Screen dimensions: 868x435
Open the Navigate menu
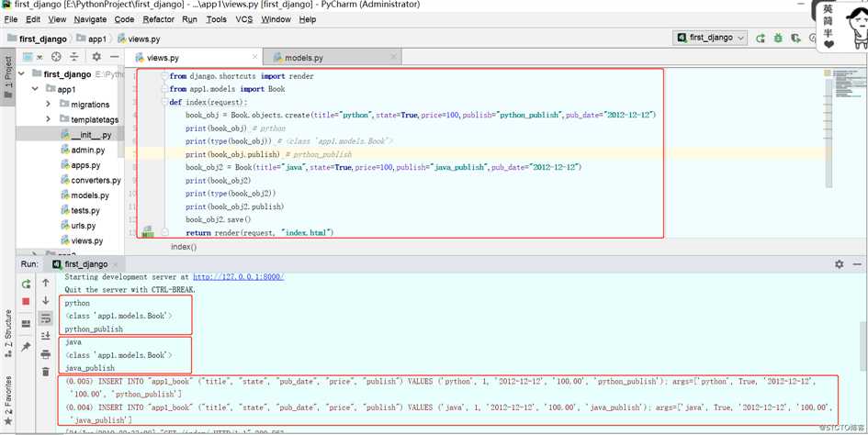point(90,19)
